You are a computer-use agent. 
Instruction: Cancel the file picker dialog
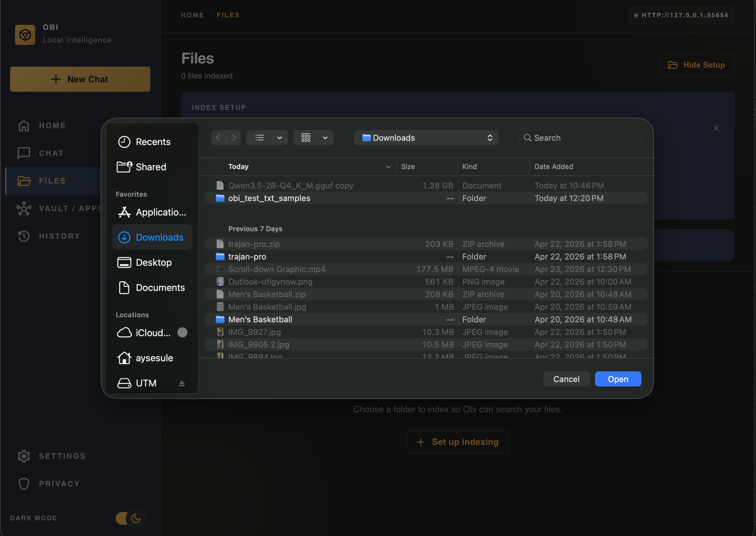click(x=566, y=379)
